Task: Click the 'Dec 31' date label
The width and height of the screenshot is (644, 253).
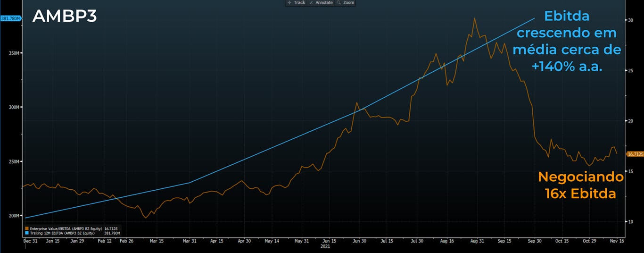Action: [x=31, y=241]
